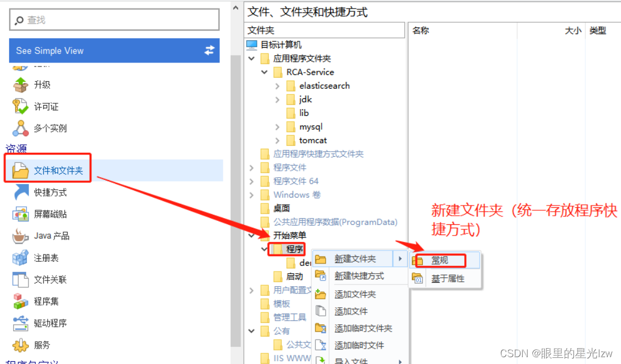
Task: Sort by the 类型 column header
Action: tap(602, 31)
